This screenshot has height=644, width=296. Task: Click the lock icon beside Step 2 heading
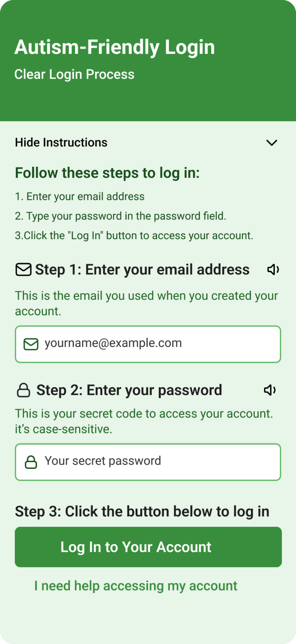pyautogui.click(x=24, y=390)
